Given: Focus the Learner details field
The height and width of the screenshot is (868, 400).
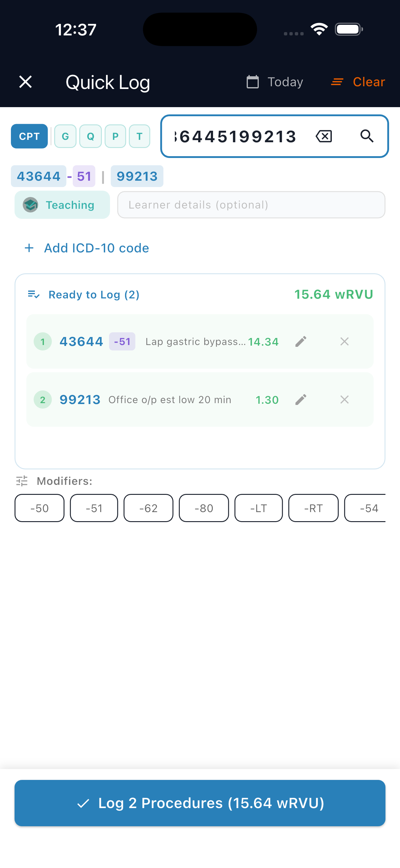Looking at the screenshot, I should (251, 205).
